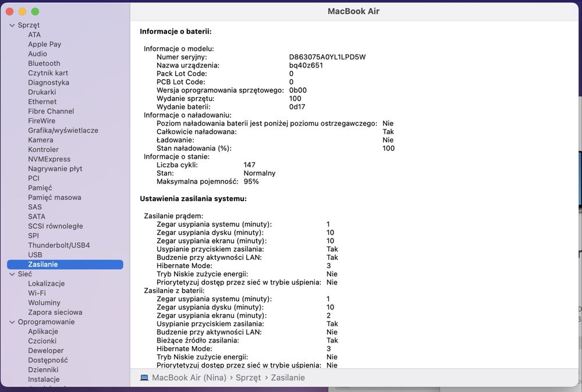Click firmware version value 0b00
The height and width of the screenshot is (392, 582).
tap(298, 90)
